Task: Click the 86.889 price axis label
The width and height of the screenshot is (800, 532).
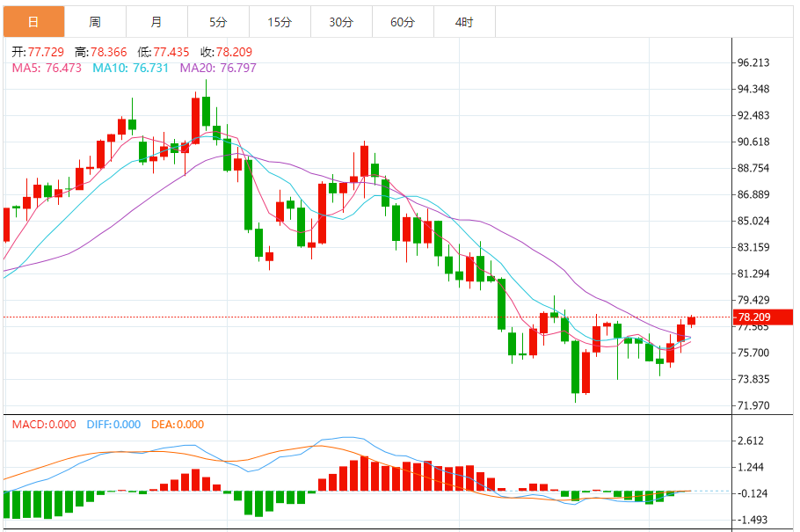Action: tap(753, 194)
